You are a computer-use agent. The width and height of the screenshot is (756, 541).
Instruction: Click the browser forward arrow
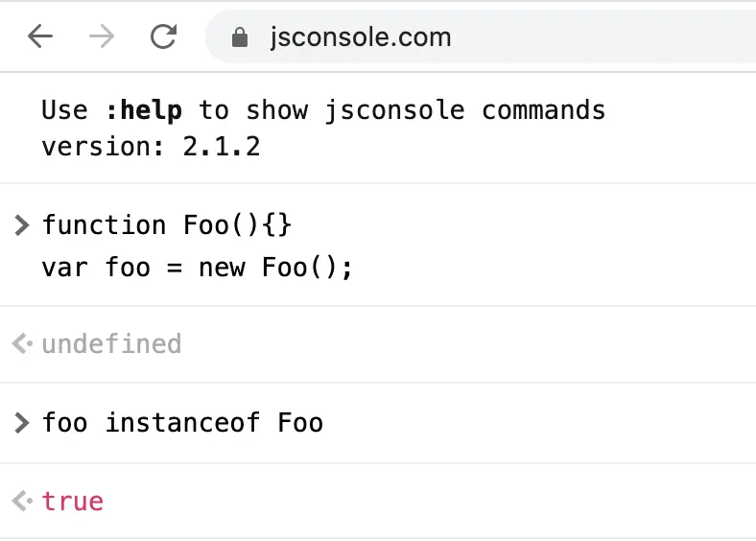pyautogui.click(x=102, y=36)
